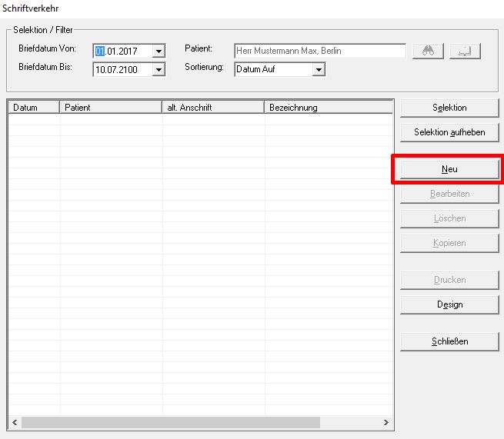Viewport: 504px width, 439px height.
Task: Click into the Patient name field
Action: [x=319, y=51]
